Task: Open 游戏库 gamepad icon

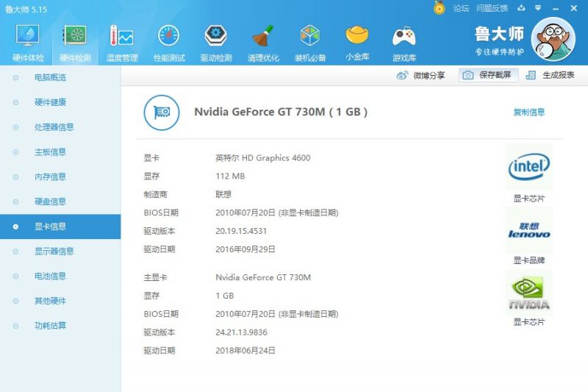Action: click(404, 36)
